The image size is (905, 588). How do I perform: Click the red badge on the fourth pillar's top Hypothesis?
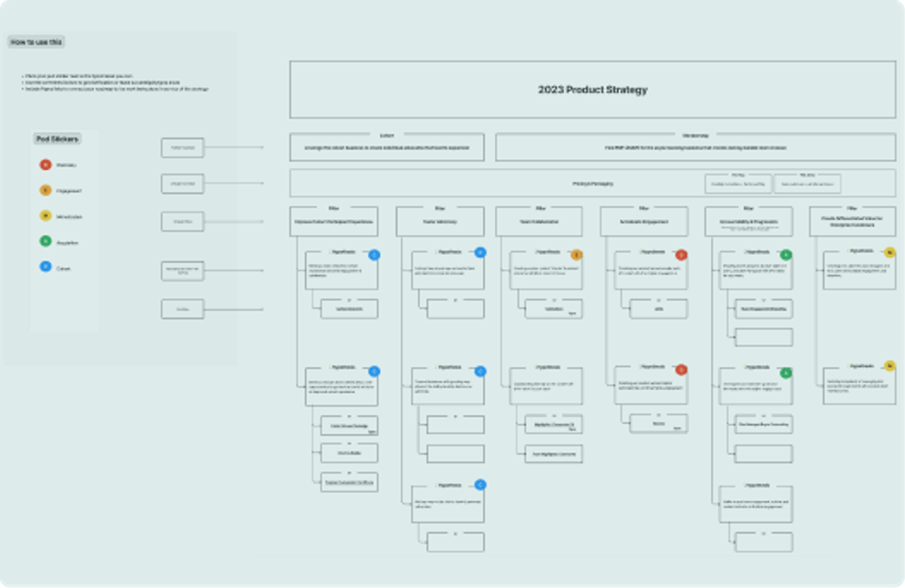point(681,253)
